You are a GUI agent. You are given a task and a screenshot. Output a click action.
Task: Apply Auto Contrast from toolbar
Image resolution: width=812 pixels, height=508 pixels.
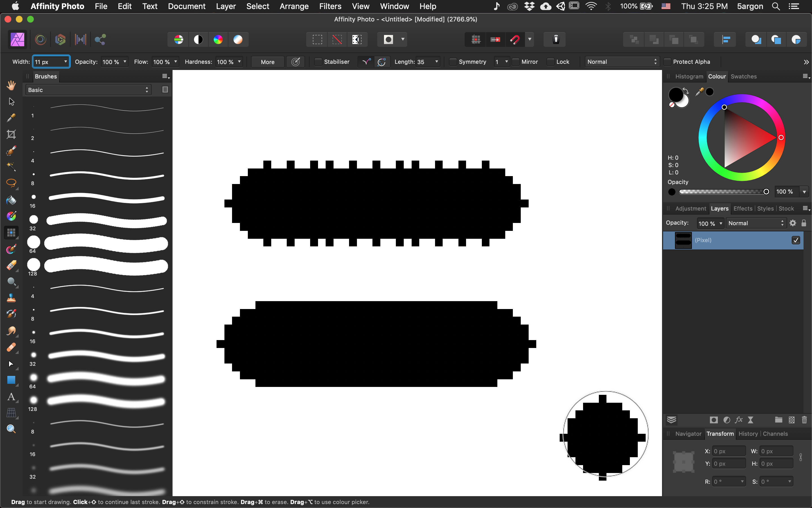[x=199, y=40]
